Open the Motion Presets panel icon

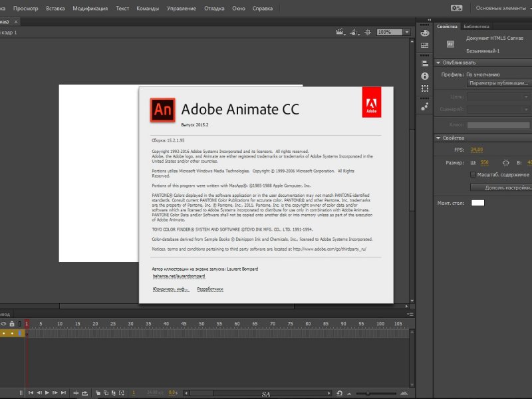point(424,106)
